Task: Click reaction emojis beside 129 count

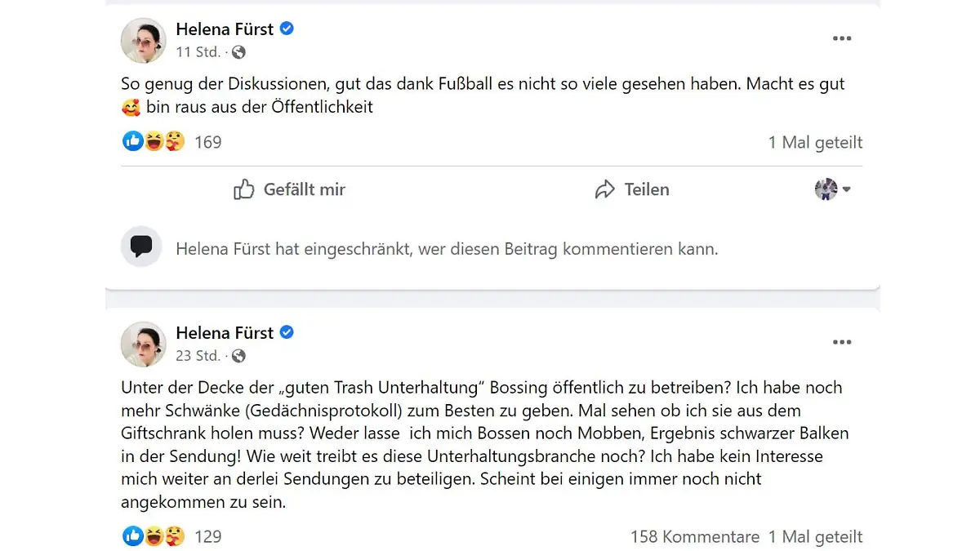Action: click(154, 536)
